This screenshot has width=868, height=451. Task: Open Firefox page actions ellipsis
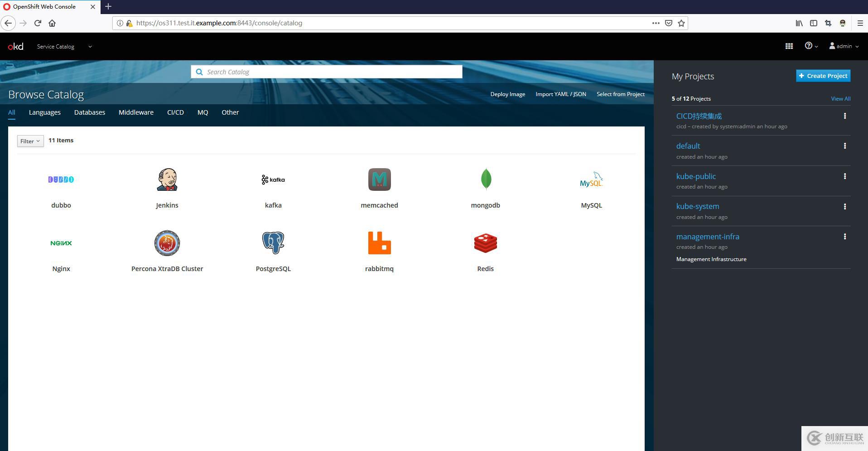[656, 23]
